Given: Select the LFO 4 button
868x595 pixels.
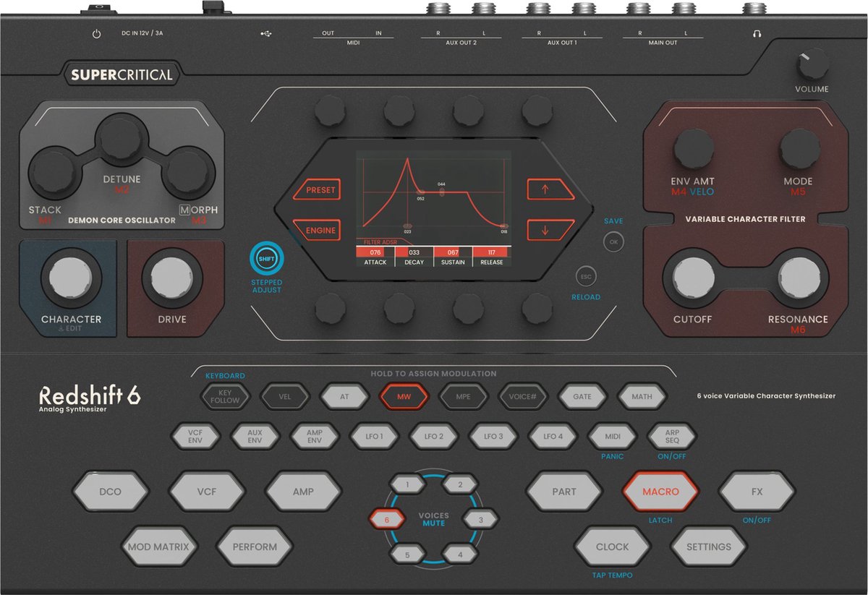Looking at the screenshot, I should (553, 437).
